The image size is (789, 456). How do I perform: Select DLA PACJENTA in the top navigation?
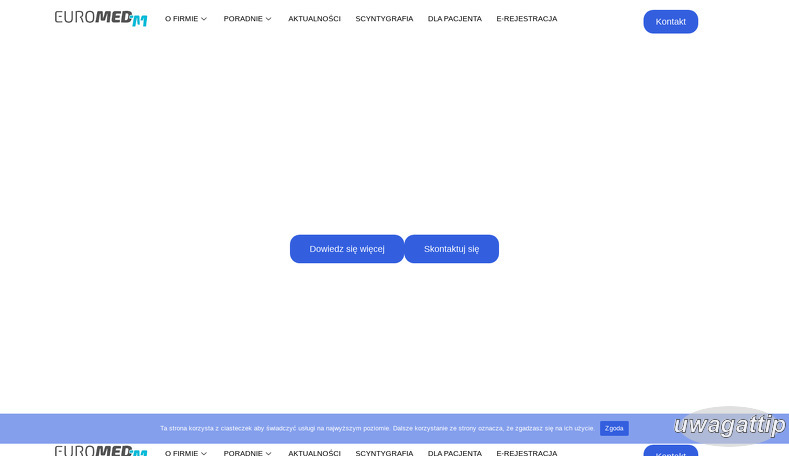click(x=454, y=19)
